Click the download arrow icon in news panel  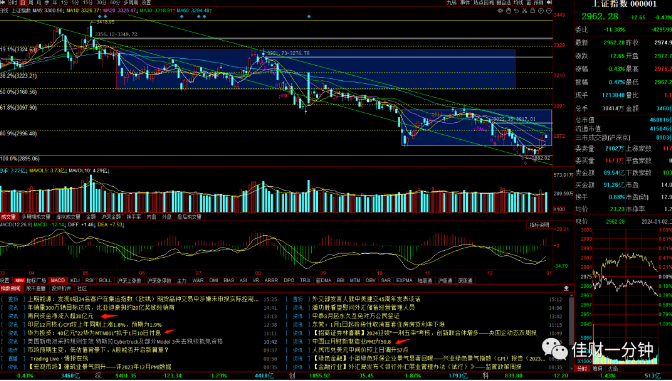pyautogui.click(x=566, y=288)
